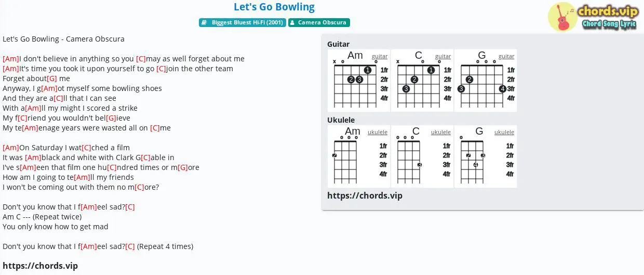Open the Let's Go Bowling title link

point(274,7)
